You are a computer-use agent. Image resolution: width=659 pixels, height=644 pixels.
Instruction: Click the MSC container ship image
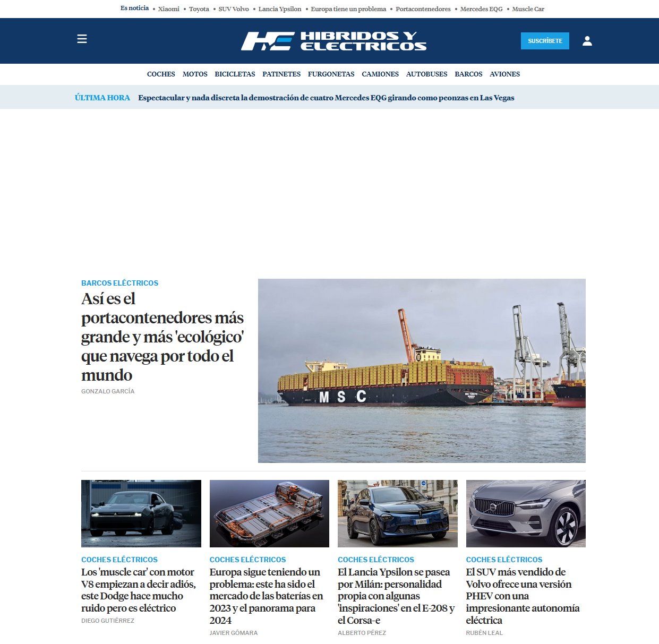click(x=422, y=371)
